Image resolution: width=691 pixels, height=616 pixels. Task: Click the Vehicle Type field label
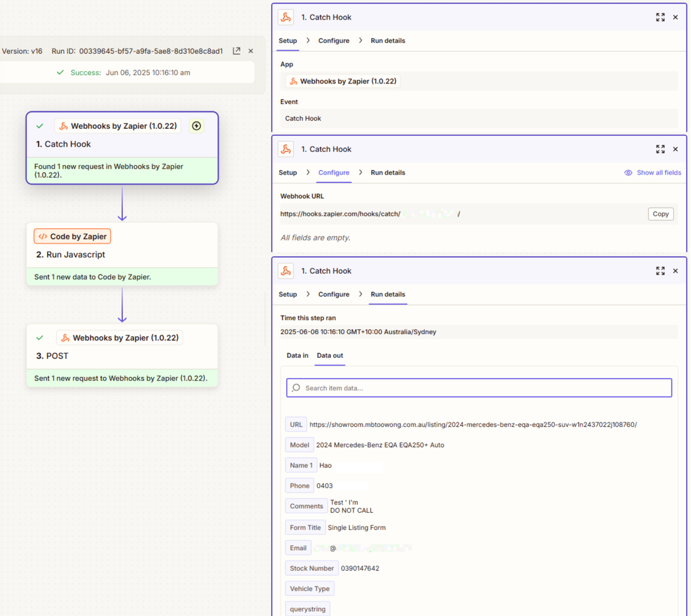310,589
